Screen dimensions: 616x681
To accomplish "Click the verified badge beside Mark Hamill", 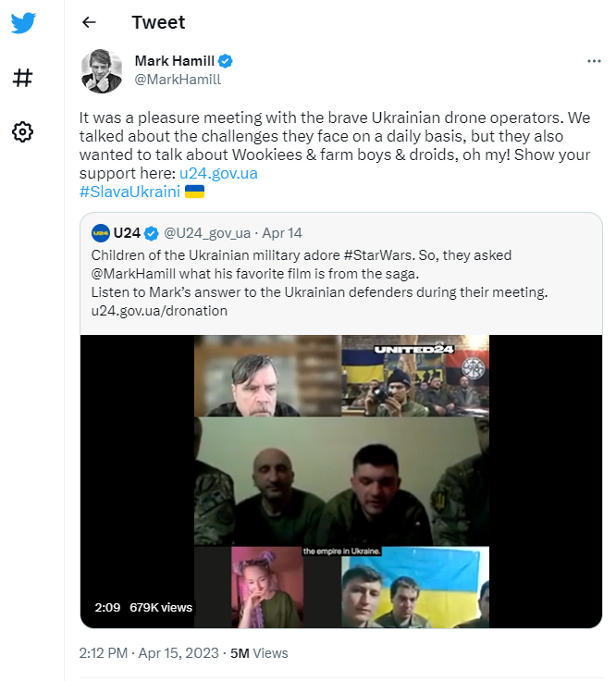I will (x=226, y=61).
